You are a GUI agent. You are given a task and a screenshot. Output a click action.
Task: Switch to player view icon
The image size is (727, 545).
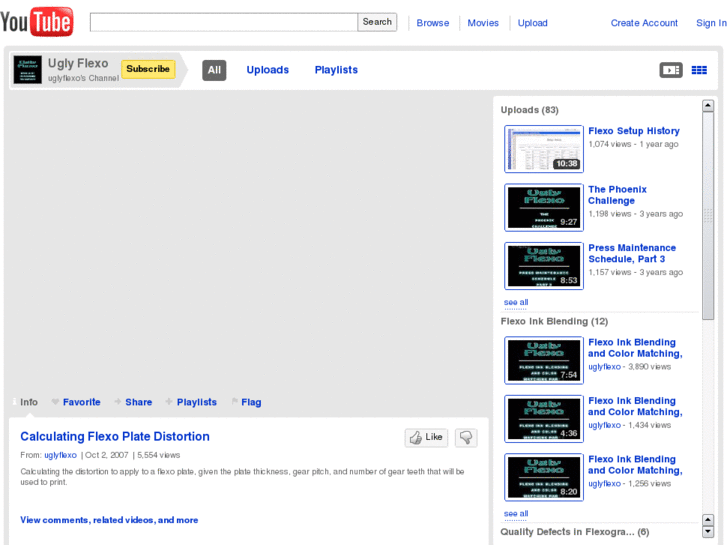coord(671,70)
